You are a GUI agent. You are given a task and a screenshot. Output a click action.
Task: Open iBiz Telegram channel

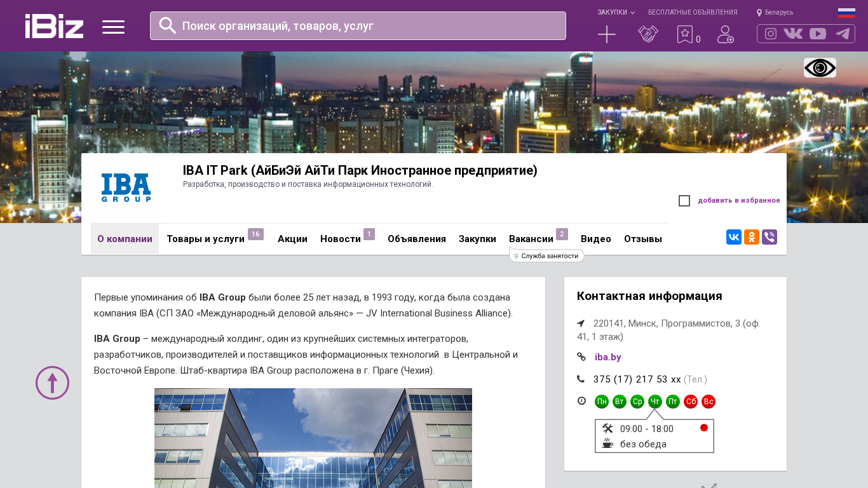pyautogui.click(x=843, y=34)
